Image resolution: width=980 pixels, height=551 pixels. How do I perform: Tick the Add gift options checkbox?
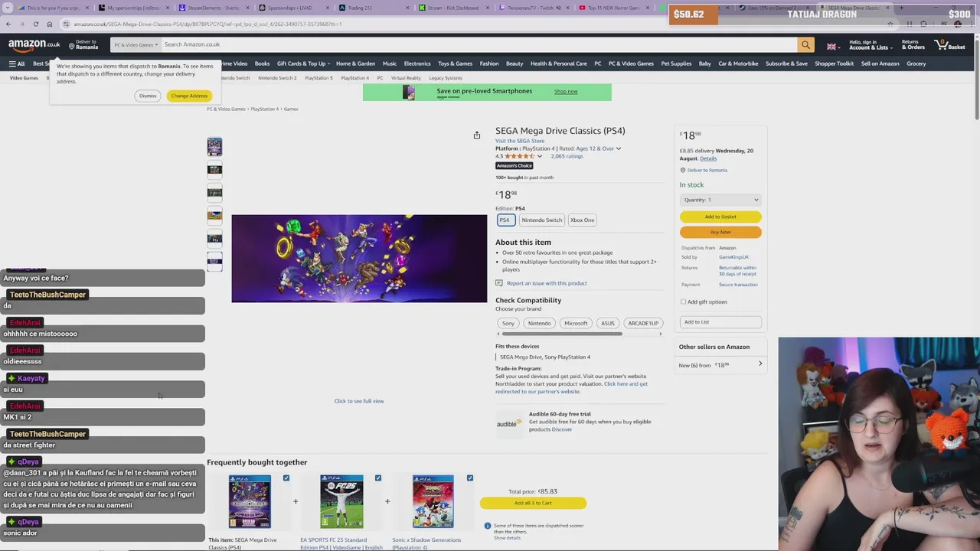tap(684, 302)
